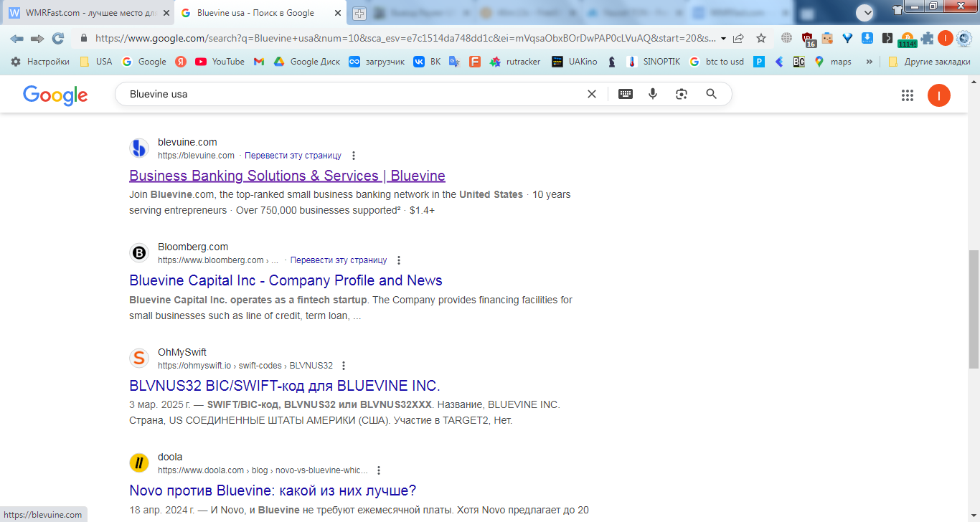Open the maps bookmark

pyautogui.click(x=833, y=62)
